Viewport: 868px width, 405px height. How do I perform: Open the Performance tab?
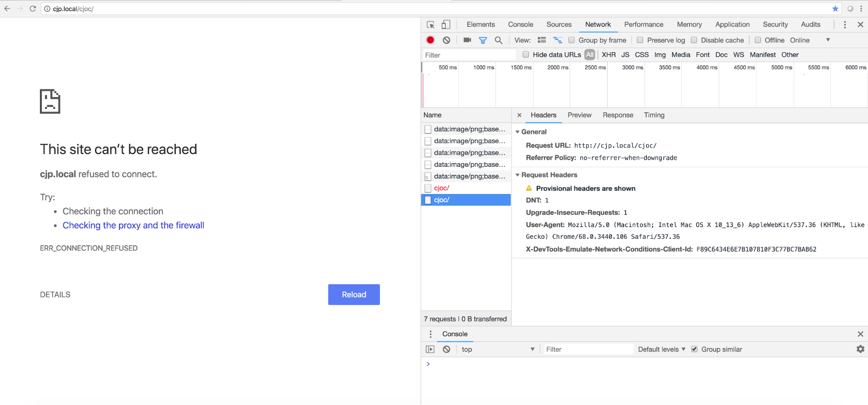pos(644,25)
